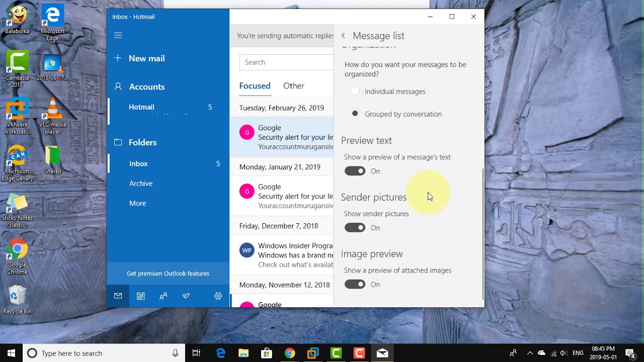
Task: Open the People app icon
Action: pos(163,296)
